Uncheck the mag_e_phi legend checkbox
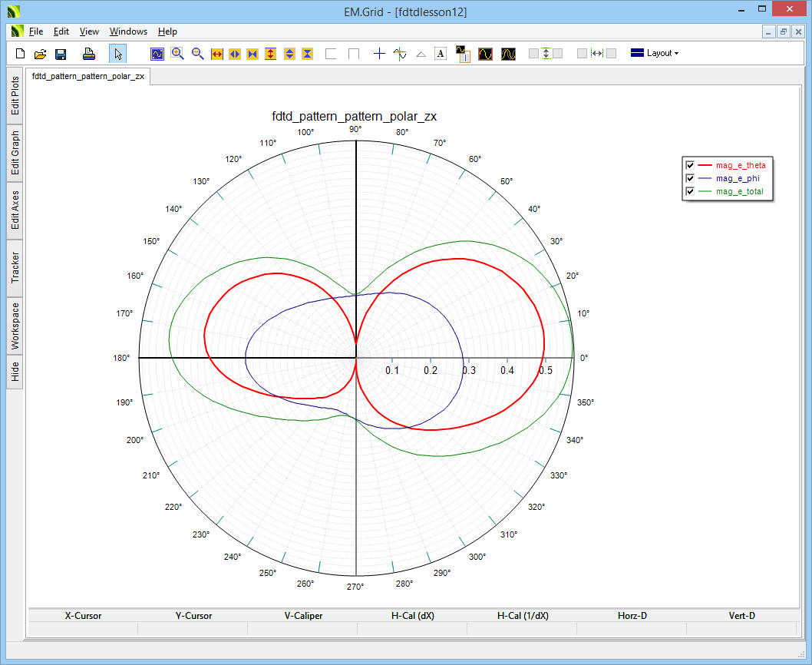812x665 pixels. click(690, 178)
